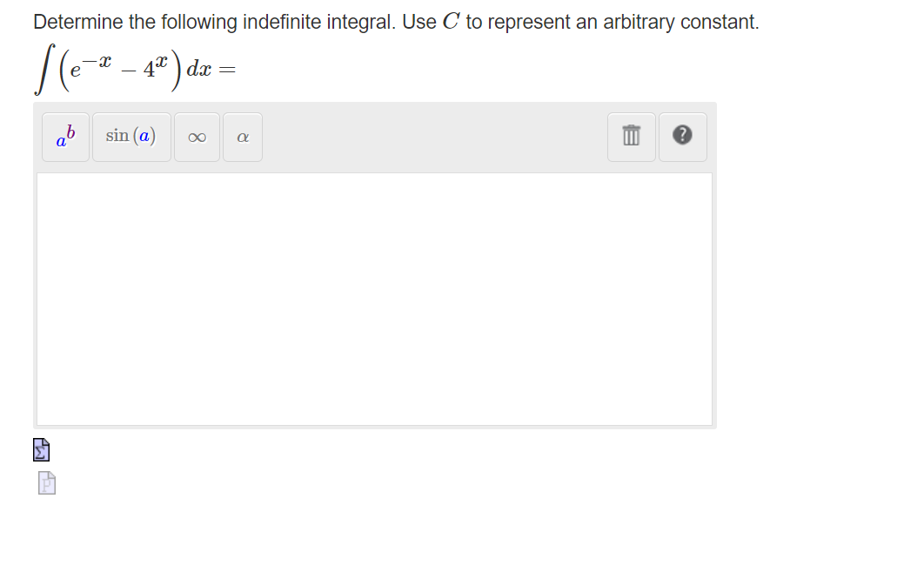This screenshot has height=566, width=924.
Task: Activate the math palette Σ page icon
Action: pos(41,450)
